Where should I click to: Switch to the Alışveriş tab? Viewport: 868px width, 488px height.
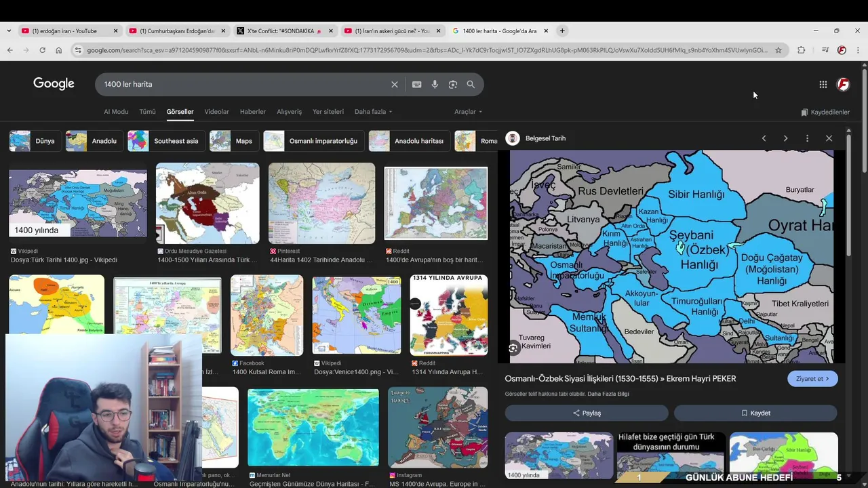coord(289,112)
